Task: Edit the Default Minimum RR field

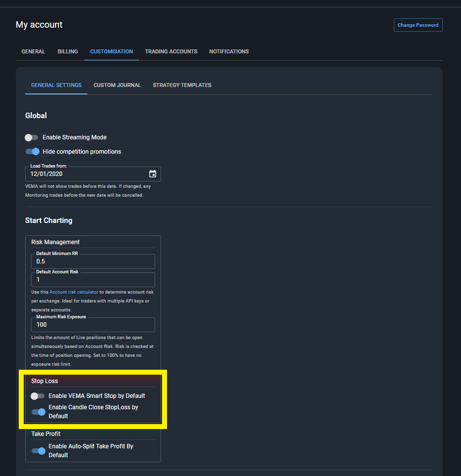Action: coord(93,261)
